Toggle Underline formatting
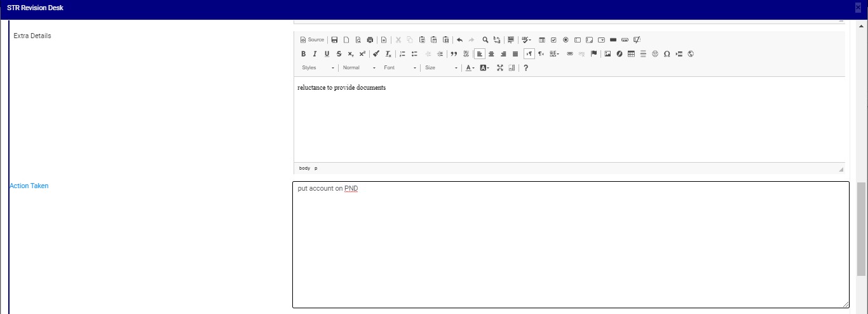The width and height of the screenshot is (868, 314). tap(327, 54)
